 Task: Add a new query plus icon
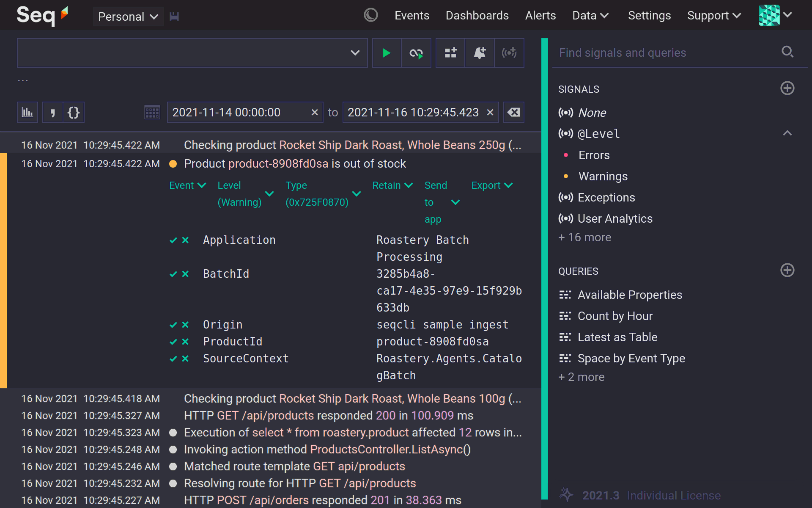tap(787, 270)
